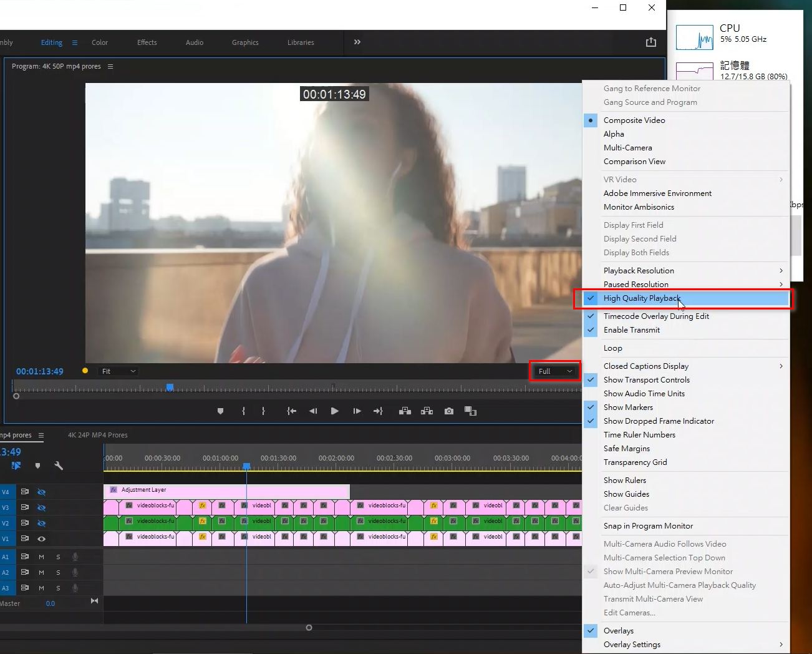Play the program monitor video
812x654 pixels.
tap(334, 411)
